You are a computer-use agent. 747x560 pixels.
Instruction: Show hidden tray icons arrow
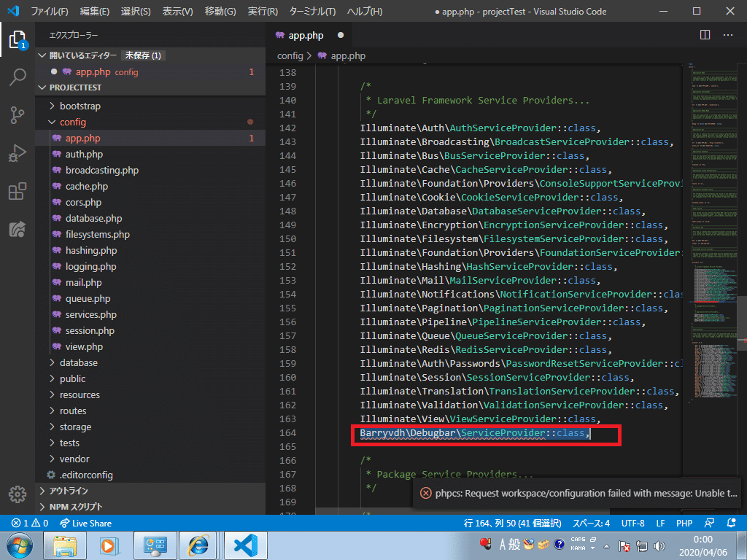[606, 546]
